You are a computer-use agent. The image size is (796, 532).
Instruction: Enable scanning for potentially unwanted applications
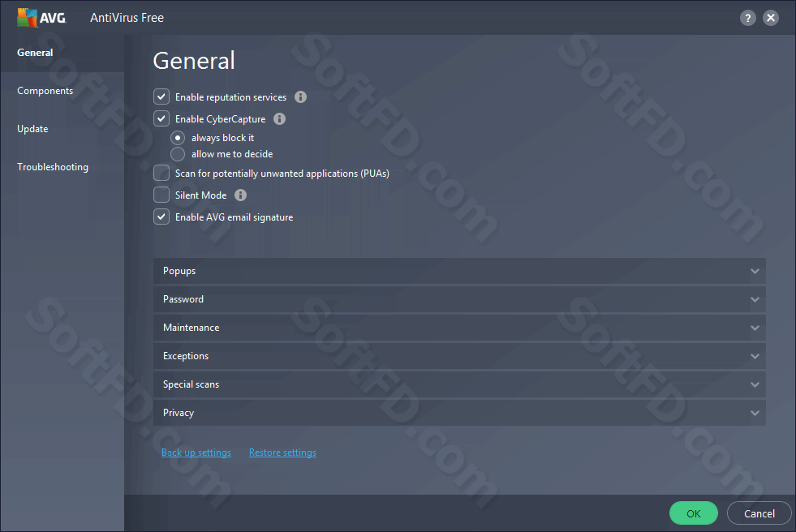[x=161, y=173]
